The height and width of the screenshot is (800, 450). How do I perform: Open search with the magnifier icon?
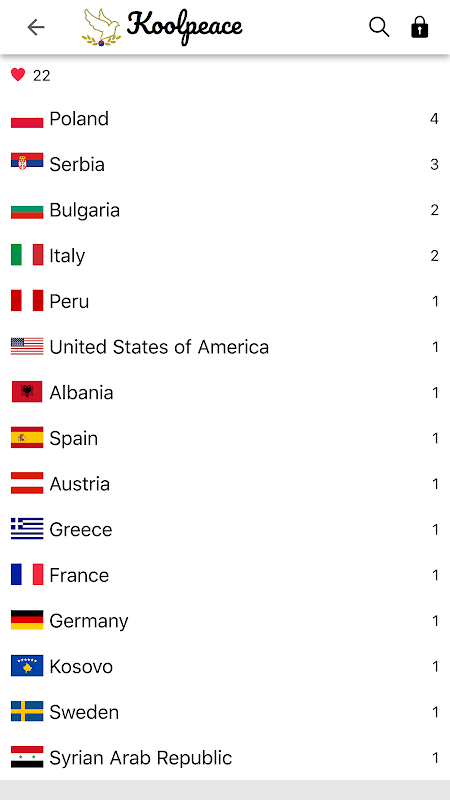click(x=379, y=27)
